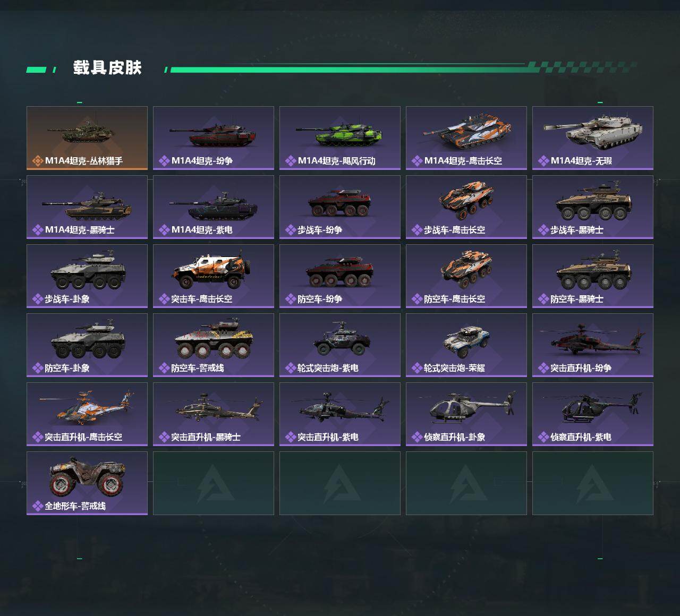
Task: Click the diamond rarity icon next to 步战车-纷争
Action: (x=291, y=230)
